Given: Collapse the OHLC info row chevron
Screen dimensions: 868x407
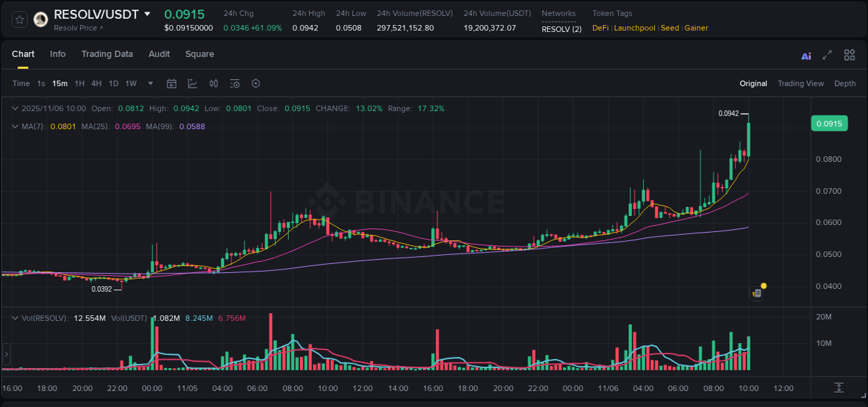Looking at the screenshot, I should click(x=15, y=108).
